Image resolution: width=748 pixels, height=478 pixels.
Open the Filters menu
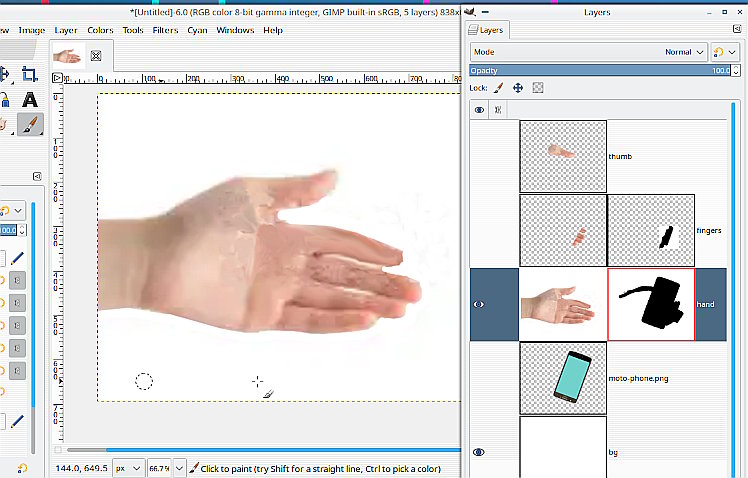pyautogui.click(x=165, y=30)
